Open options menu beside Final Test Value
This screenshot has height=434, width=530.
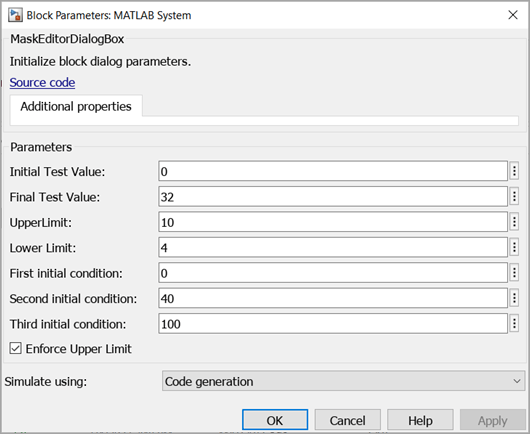click(x=514, y=196)
